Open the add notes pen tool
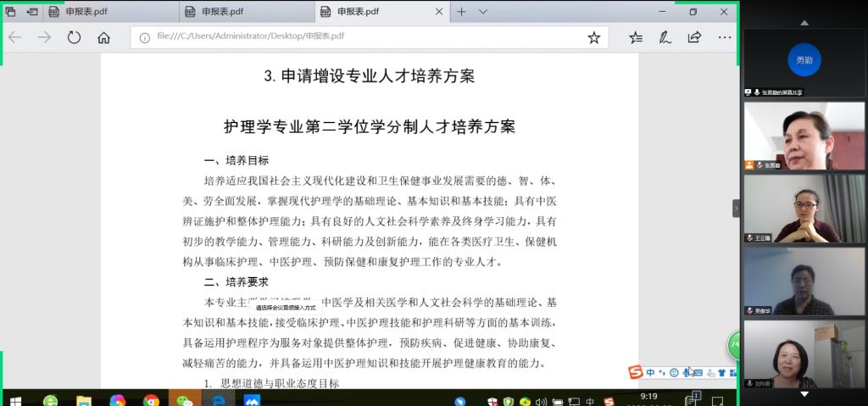 (665, 37)
